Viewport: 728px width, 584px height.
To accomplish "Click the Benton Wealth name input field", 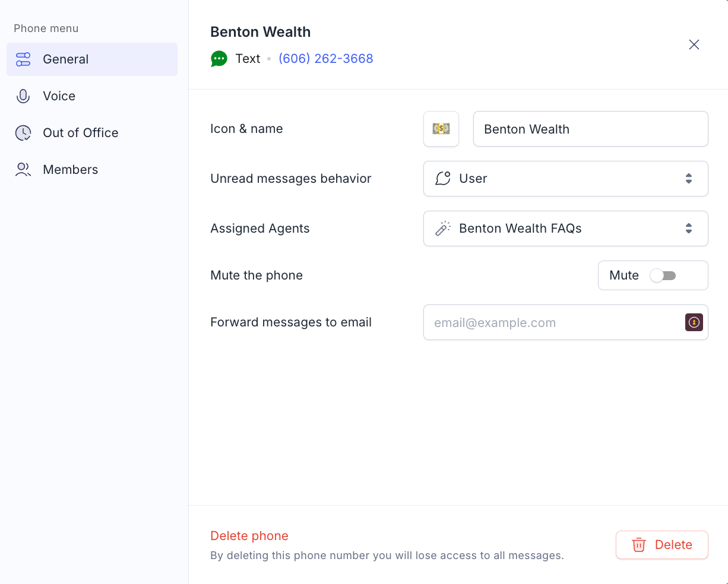I will pos(591,129).
